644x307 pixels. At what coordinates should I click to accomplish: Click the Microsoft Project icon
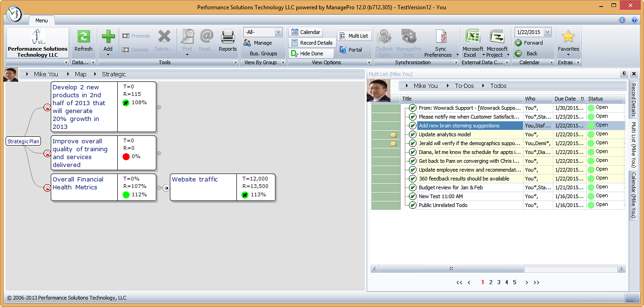497,37
